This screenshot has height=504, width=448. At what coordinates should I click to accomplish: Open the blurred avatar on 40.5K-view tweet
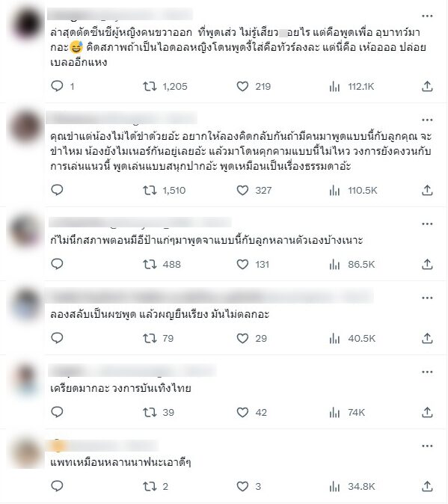(x=27, y=304)
